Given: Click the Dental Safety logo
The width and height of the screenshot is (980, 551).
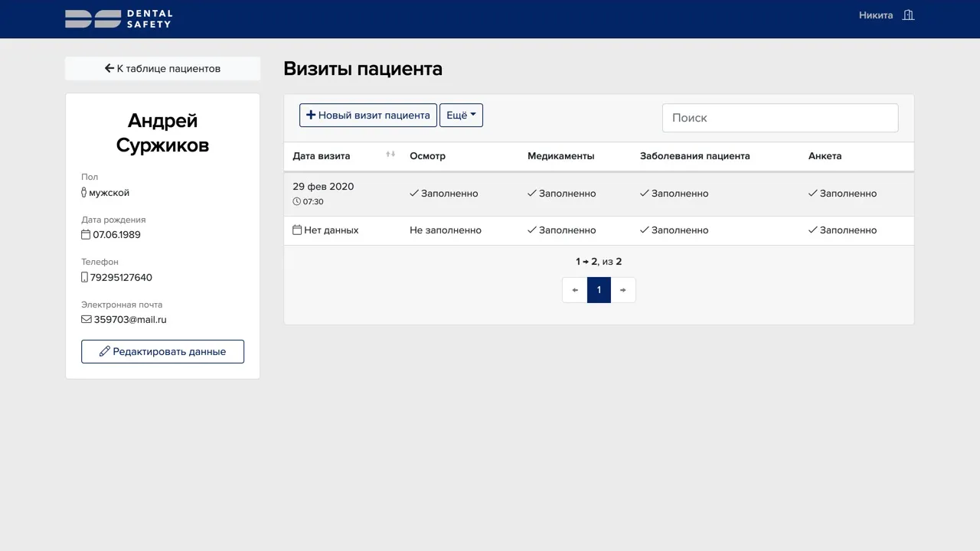Looking at the screenshot, I should point(118,18).
